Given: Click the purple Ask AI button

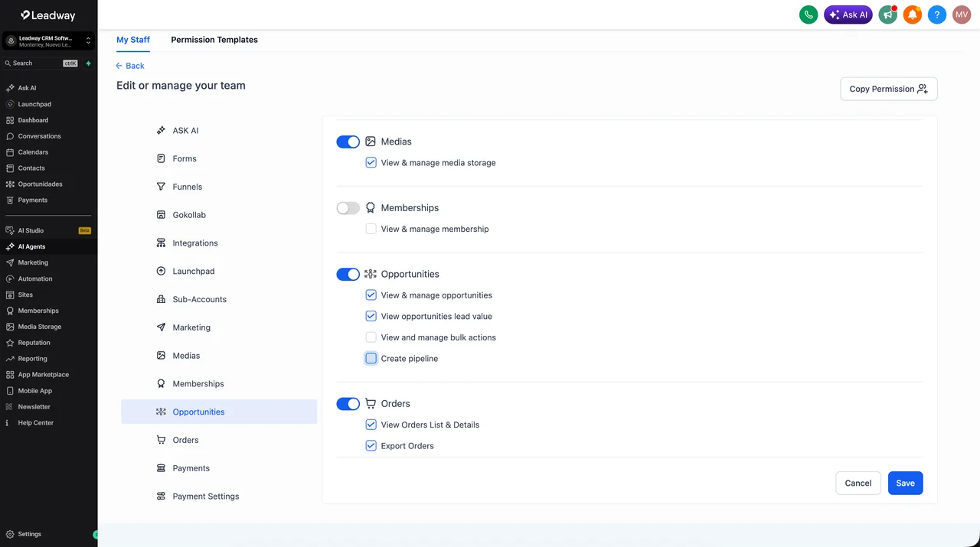Looking at the screenshot, I should click(848, 15).
